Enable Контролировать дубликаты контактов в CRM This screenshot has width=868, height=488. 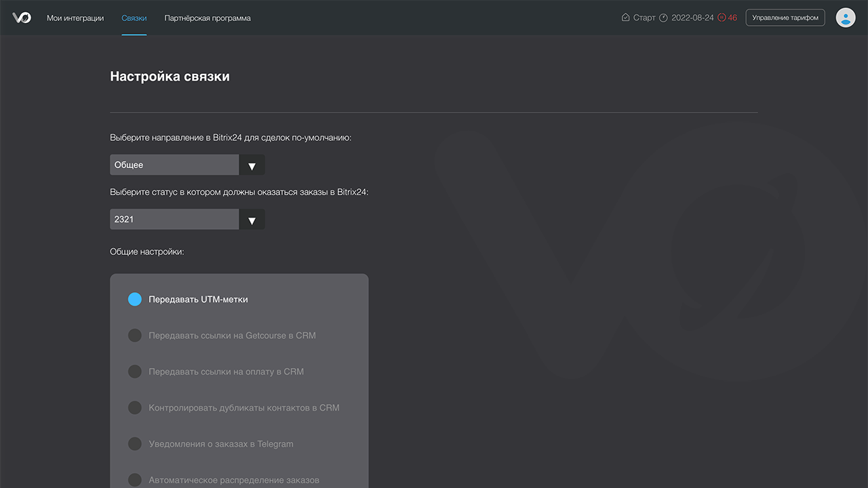(135, 408)
